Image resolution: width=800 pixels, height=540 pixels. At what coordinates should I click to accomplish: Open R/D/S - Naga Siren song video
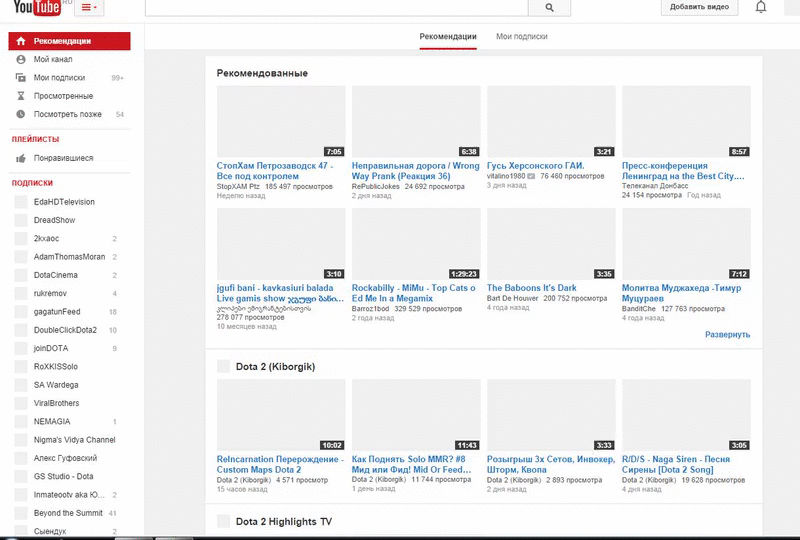(676, 465)
